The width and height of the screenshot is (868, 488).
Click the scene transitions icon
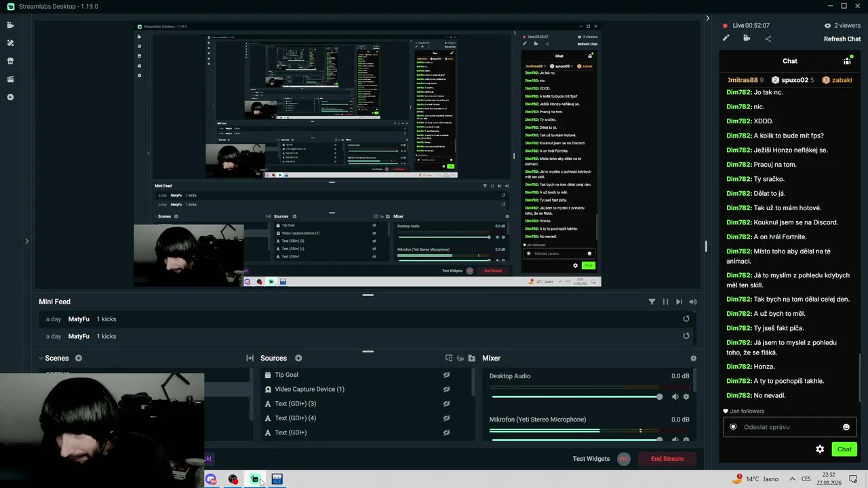[x=250, y=358]
